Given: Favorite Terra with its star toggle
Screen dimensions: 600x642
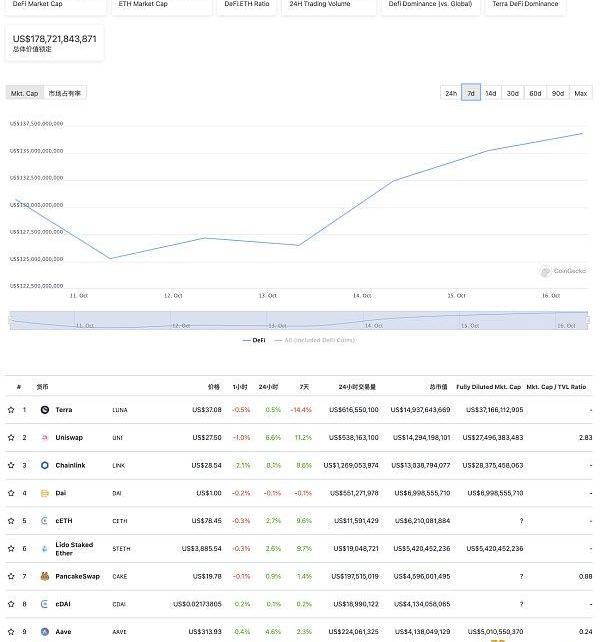Looking at the screenshot, I should coord(11,409).
